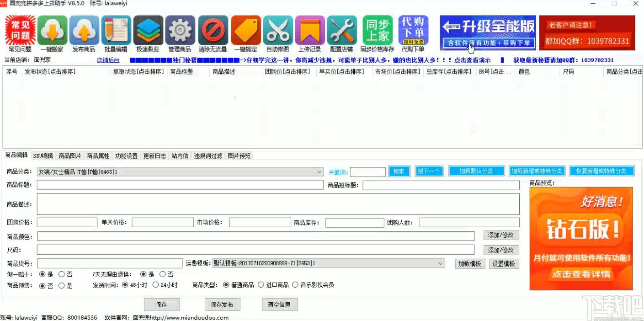Viewport: 644px width, 321px height.
Task: Select 进口商品 product type
Action: point(261,285)
